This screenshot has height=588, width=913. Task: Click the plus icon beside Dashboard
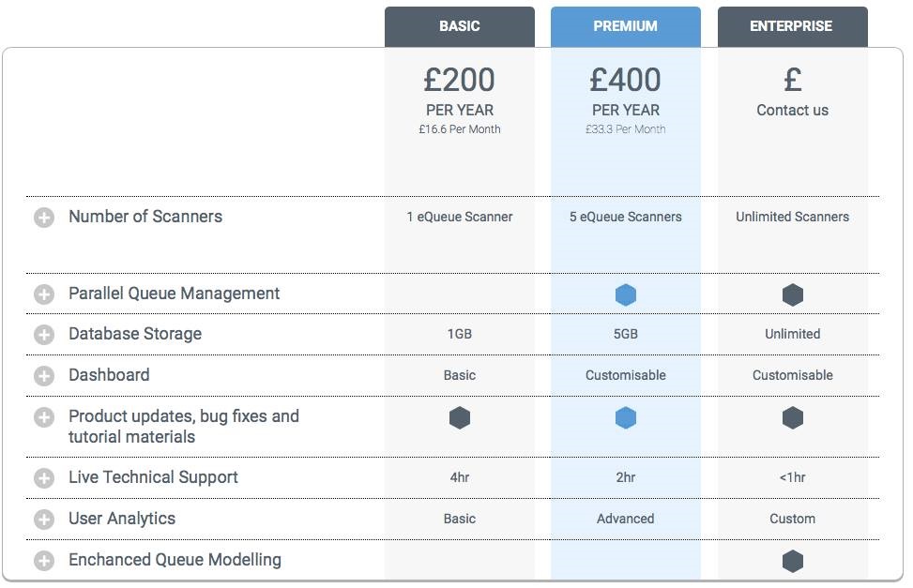[44, 376]
